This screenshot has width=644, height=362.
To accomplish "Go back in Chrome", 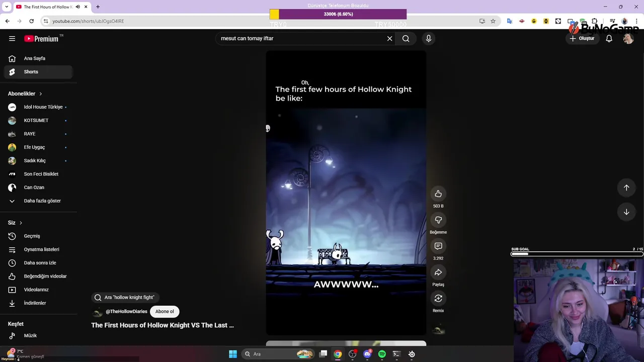I will pyautogui.click(x=7, y=21).
